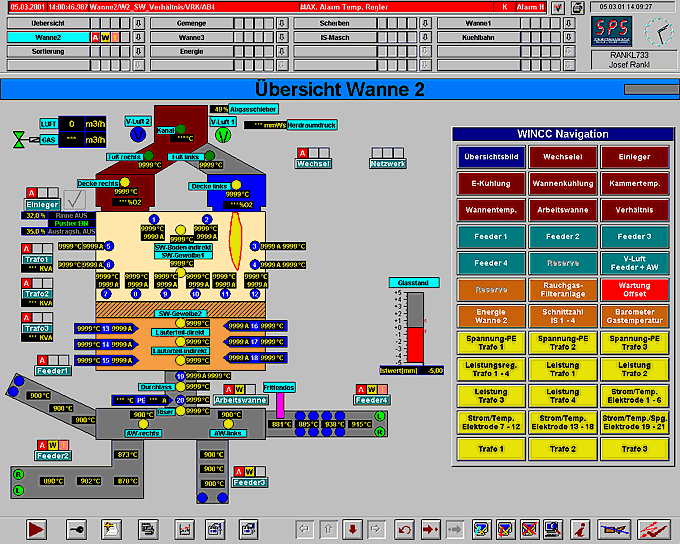Click the red A indicator above Feeder1
The height and width of the screenshot is (544, 680).
[42, 360]
